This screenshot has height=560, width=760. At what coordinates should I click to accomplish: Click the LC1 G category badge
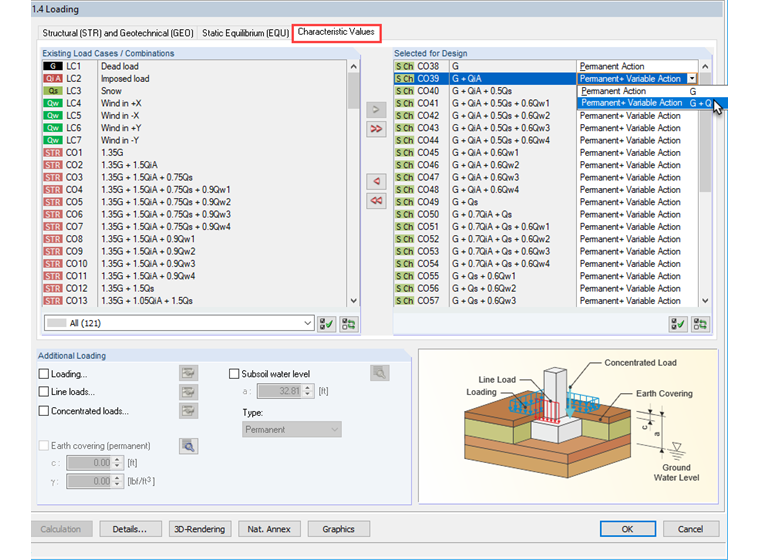(x=53, y=66)
